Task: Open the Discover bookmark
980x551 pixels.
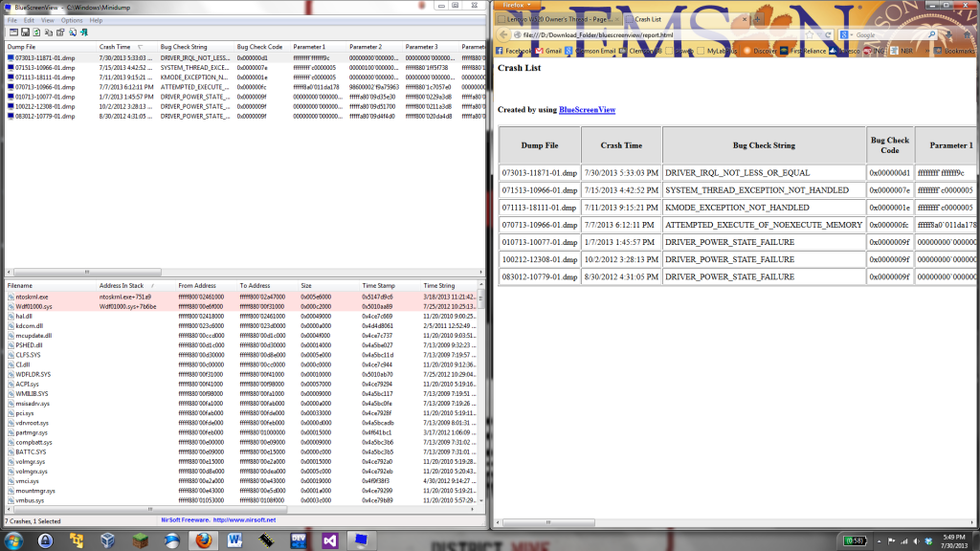Action: pos(759,51)
